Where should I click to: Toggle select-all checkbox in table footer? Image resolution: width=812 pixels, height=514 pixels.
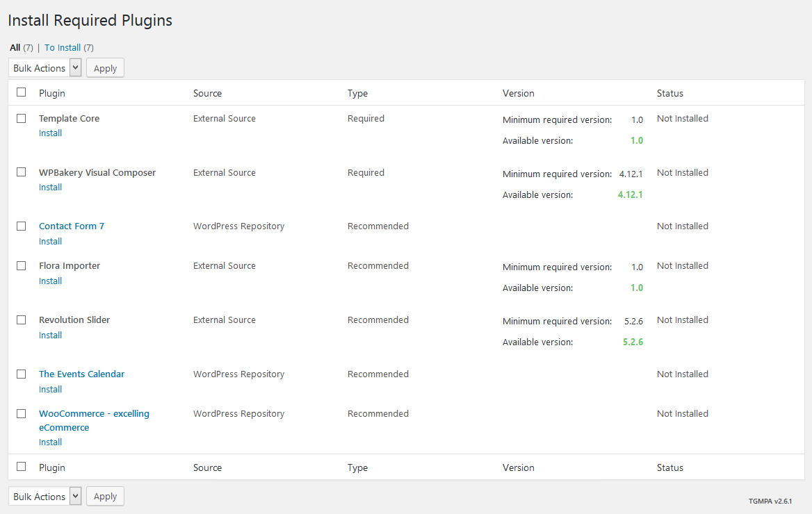pyautogui.click(x=22, y=467)
